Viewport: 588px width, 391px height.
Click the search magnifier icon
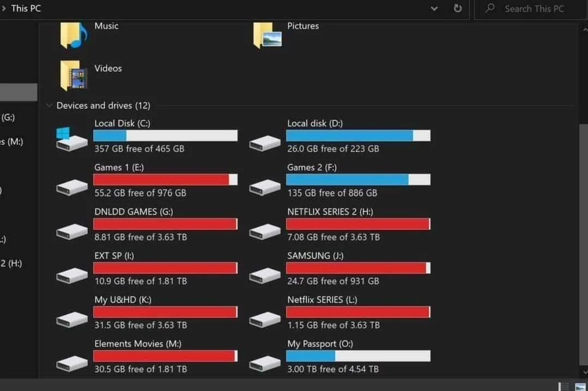490,8
